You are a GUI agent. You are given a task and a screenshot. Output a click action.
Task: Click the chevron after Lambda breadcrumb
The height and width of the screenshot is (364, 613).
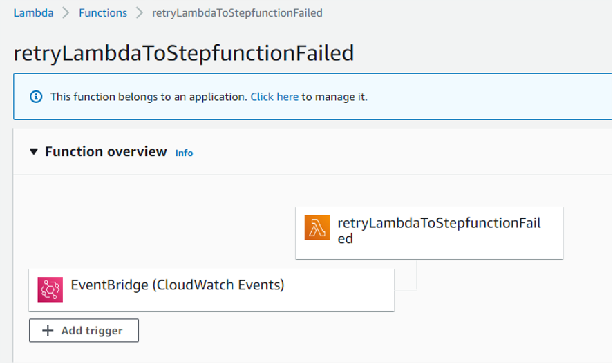pos(66,13)
